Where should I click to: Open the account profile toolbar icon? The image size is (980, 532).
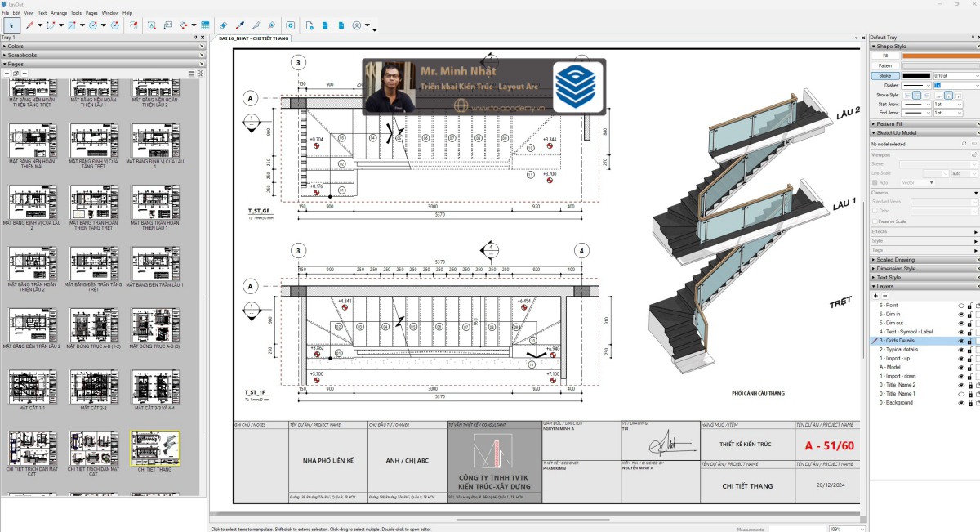tap(357, 25)
